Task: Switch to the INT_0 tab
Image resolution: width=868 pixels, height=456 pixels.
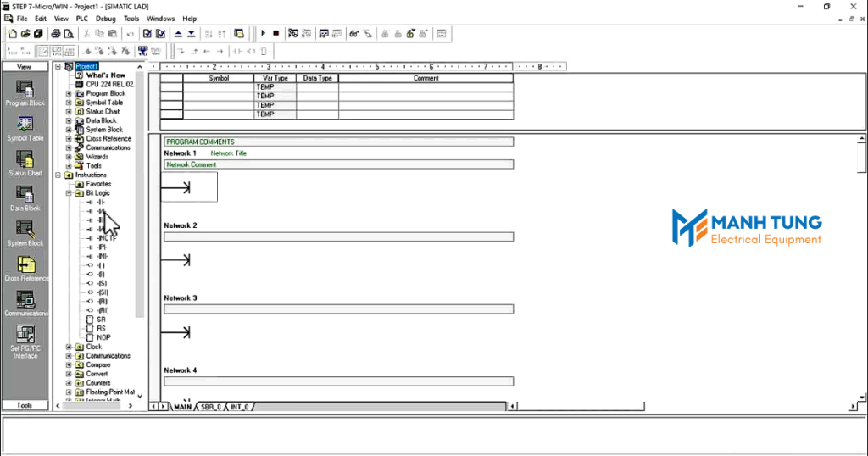Action: pos(240,407)
